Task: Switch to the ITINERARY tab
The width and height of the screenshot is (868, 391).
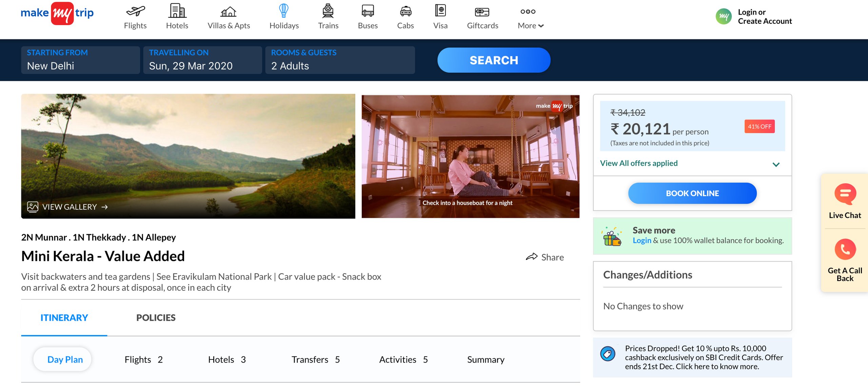Action: (64, 317)
